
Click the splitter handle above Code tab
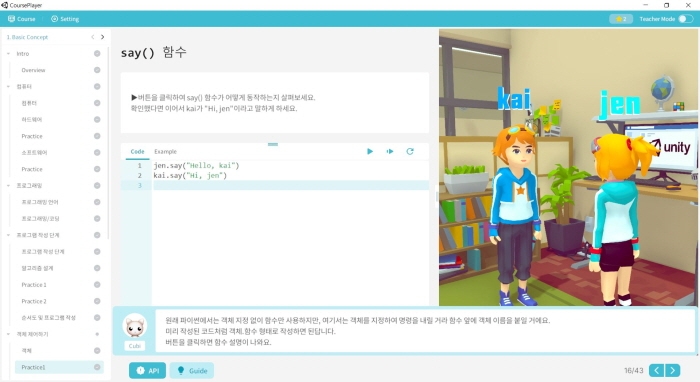tap(273, 144)
